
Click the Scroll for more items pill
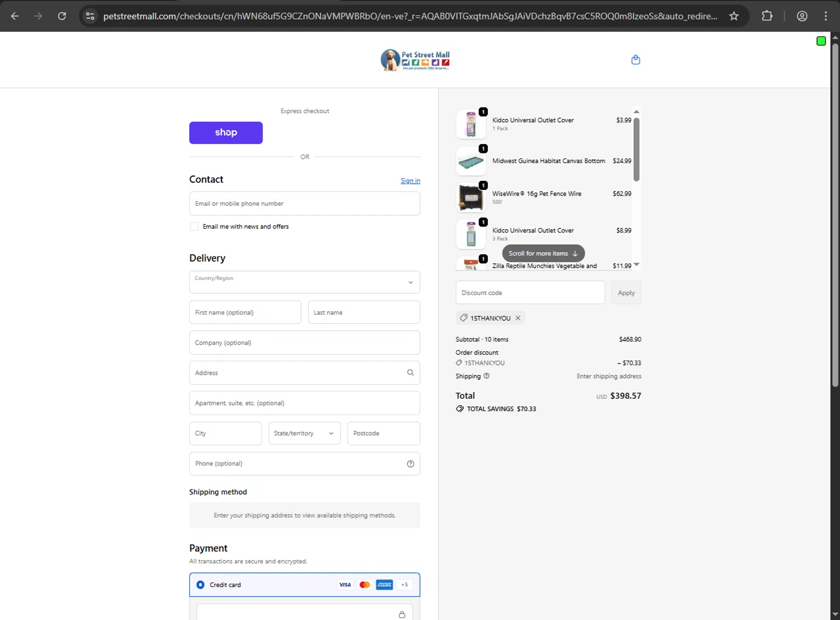pyautogui.click(x=543, y=253)
